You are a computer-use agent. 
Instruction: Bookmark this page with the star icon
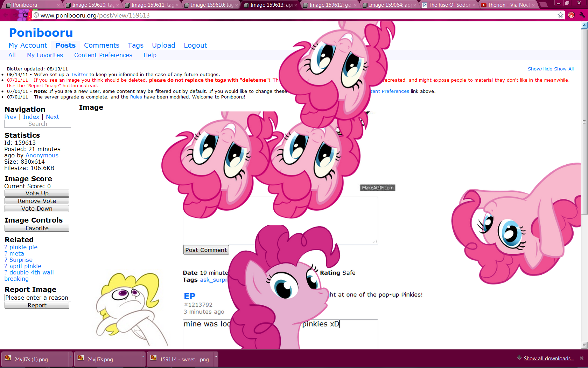pyautogui.click(x=561, y=15)
